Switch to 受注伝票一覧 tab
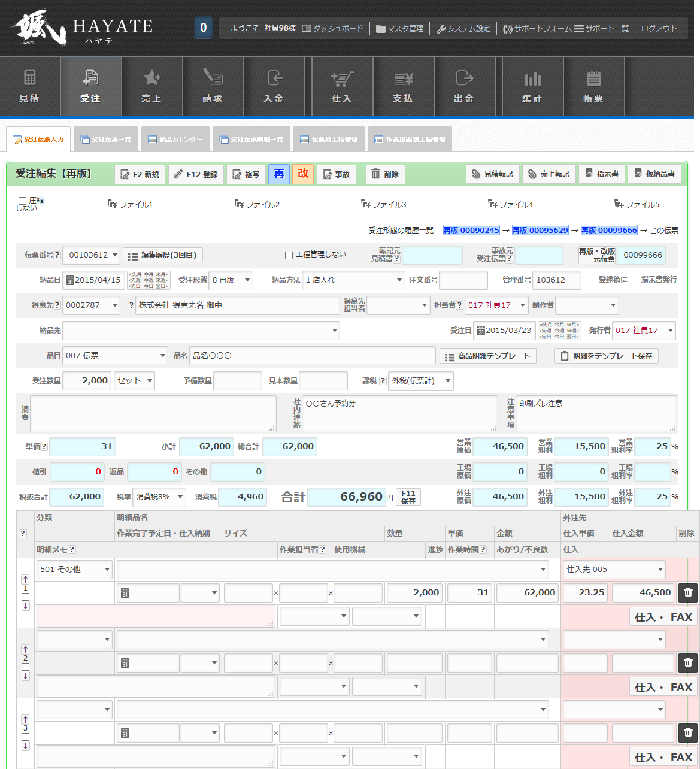The image size is (700, 769). tap(106, 139)
